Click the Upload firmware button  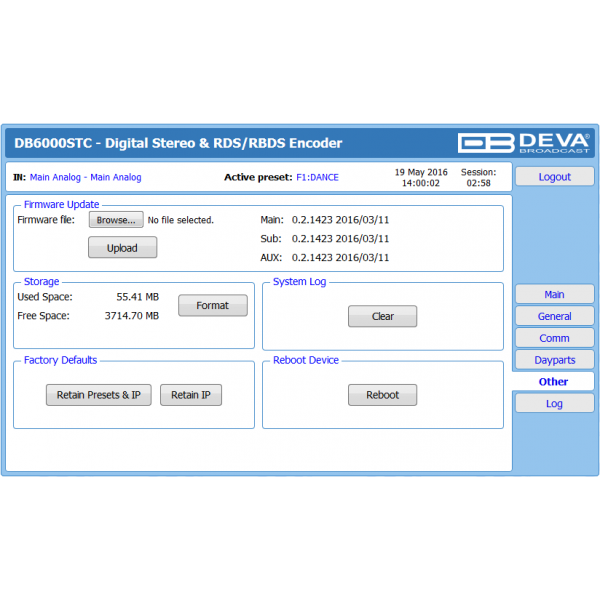[x=122, y=248]
